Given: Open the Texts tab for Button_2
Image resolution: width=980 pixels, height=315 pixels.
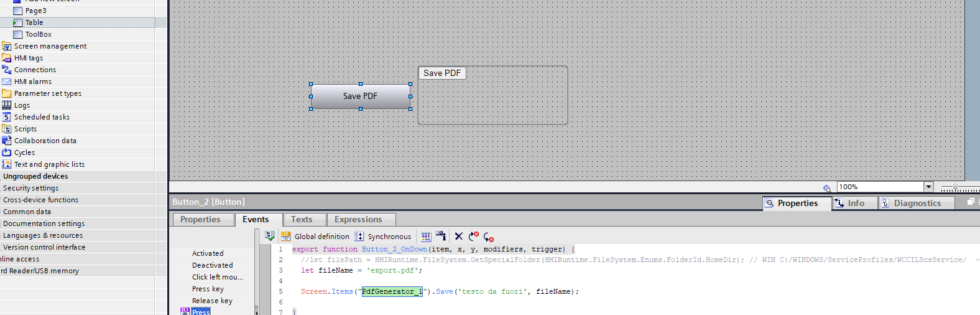Looking at the screenshot, I should (x=302, y=219).
